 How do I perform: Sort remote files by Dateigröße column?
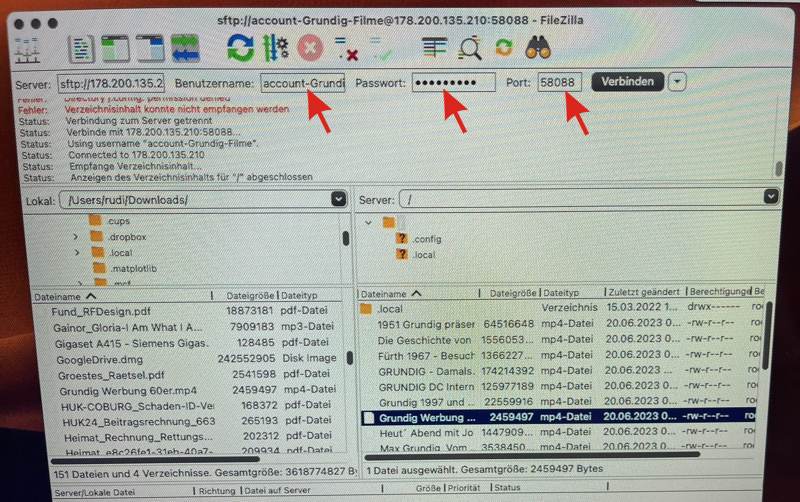[x=513, y=294]
